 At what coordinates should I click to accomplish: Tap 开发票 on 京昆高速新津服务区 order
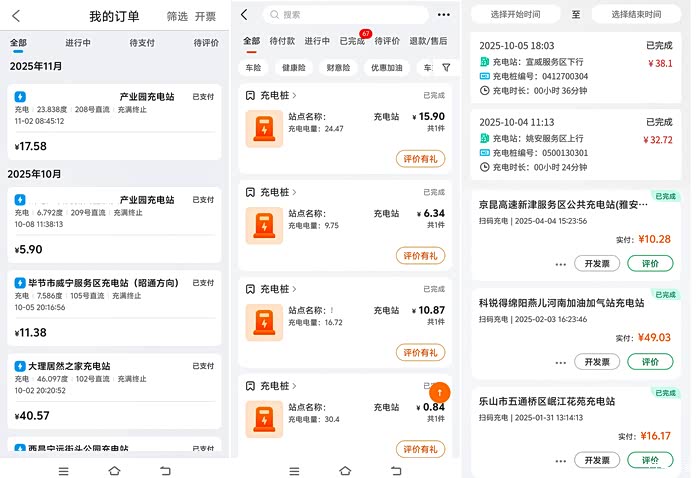tap(597, 263)
